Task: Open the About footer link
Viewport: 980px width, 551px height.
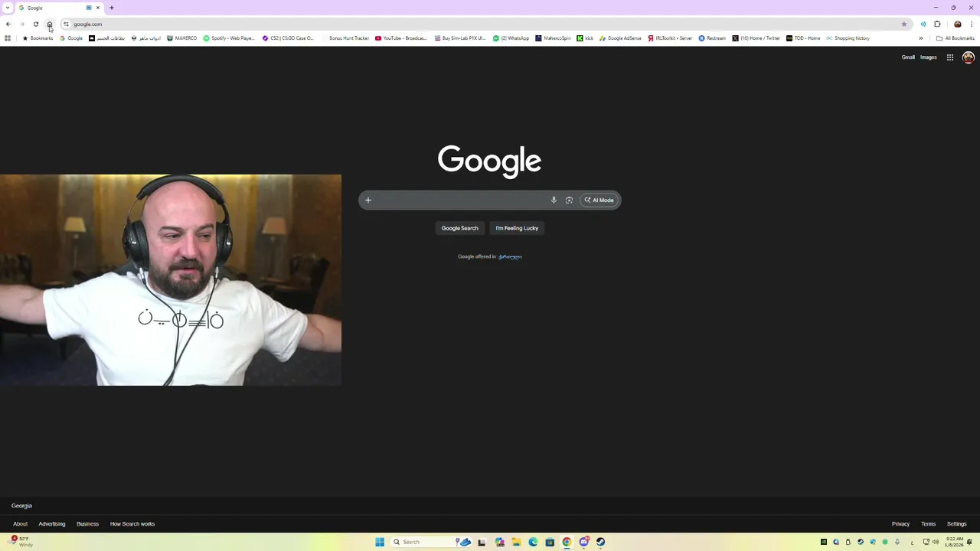Action: [20, 524]
